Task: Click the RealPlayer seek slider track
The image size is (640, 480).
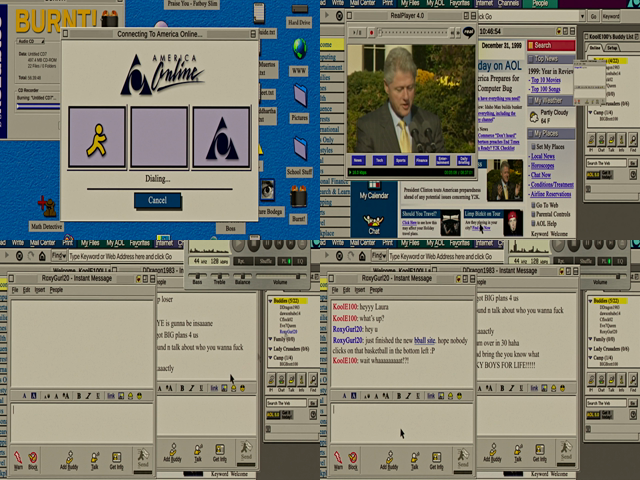Action: (413, 32)
